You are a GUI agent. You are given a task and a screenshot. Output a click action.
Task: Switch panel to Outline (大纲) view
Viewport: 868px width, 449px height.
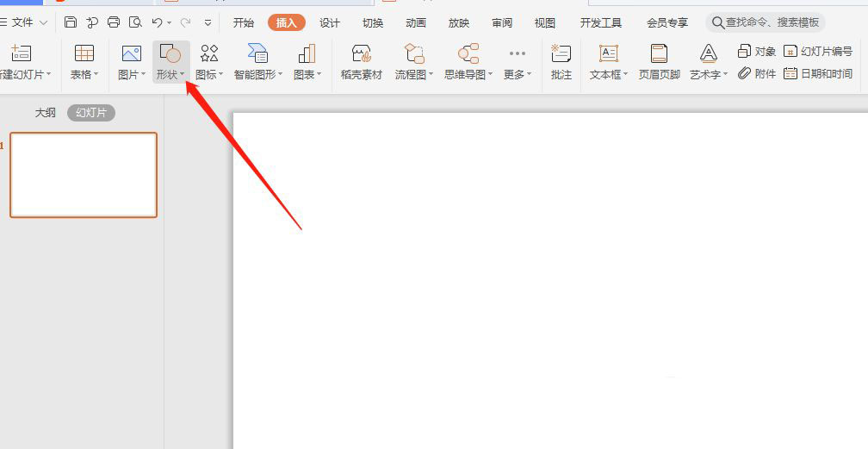[x=46, y=113]
